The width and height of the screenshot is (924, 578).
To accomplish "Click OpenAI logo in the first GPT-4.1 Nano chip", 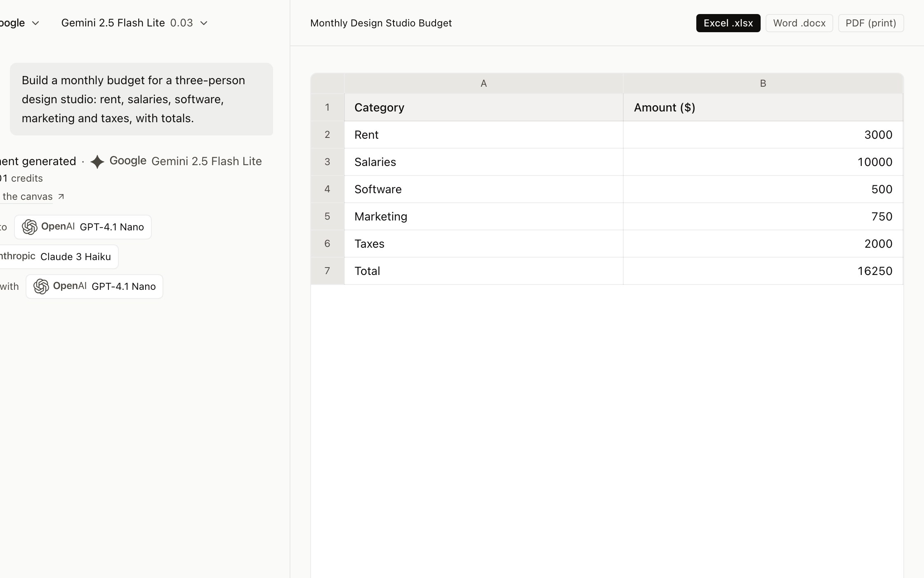I will pos(30,227).
